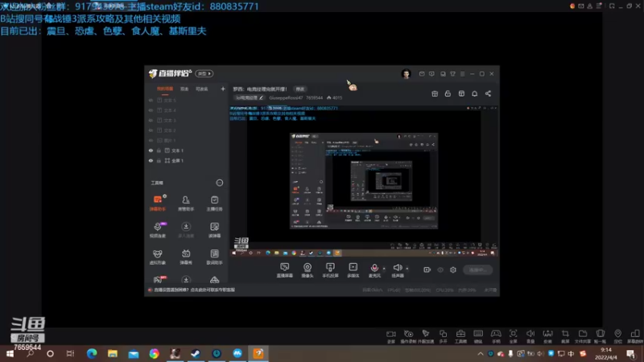Click 键鼠 keyboard in the emulator toolbar
644x362 pixels.
[x=478, y=336]
